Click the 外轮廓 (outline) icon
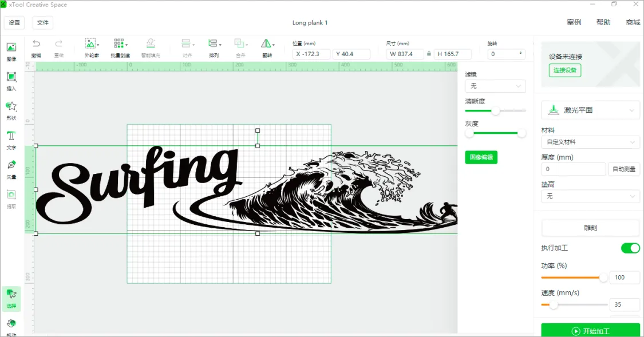The image size is (644, 337). (x=90, y=43)
